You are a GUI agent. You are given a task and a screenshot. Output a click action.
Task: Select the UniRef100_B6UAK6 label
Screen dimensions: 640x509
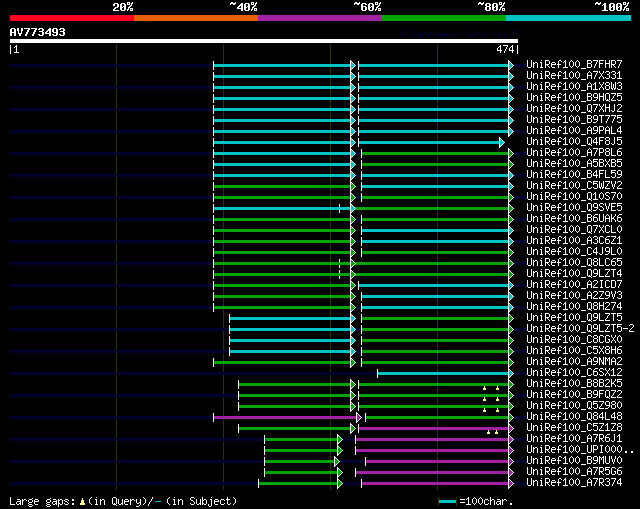(574, 219)
